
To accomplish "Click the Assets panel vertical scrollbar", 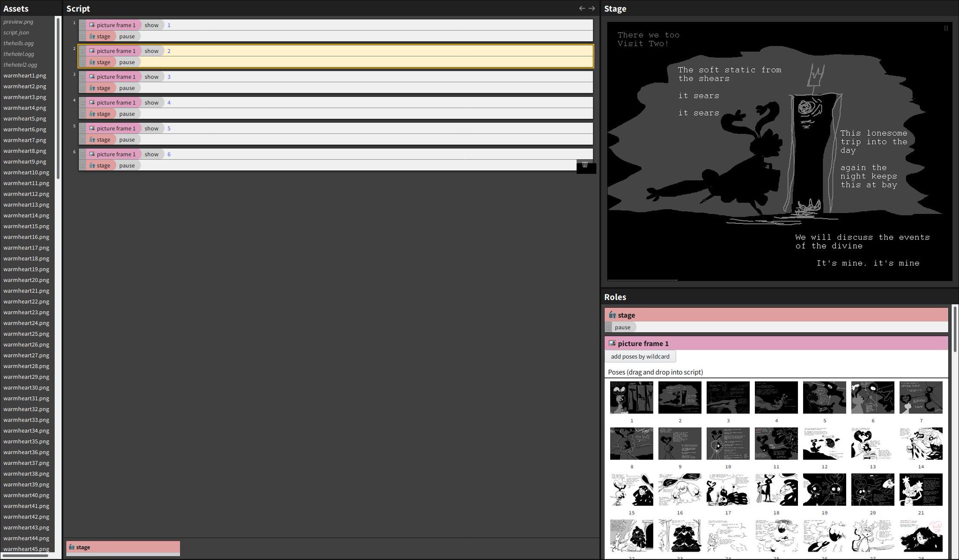I will [58, 98].
